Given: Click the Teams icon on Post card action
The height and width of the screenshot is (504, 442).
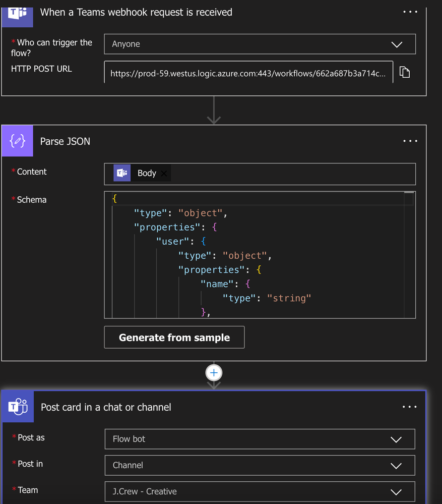Looking at the screenshot, I should pyautogui.click(x=18, y=407).
